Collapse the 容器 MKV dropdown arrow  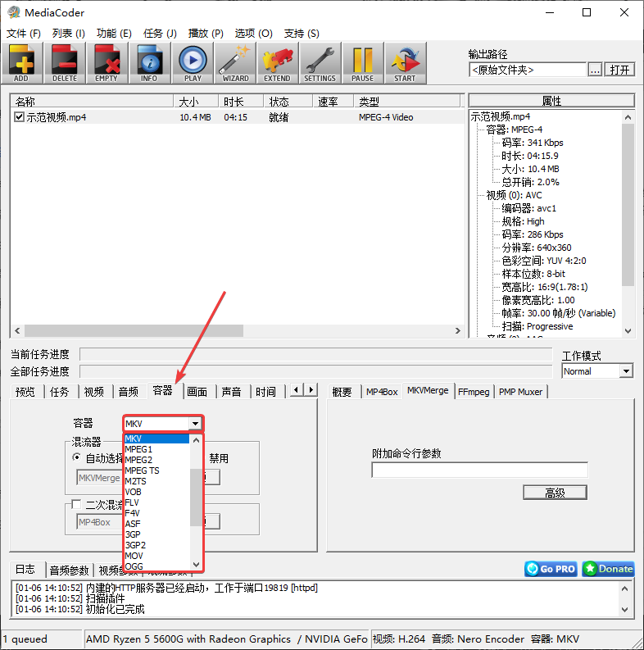click(x=195, y=424)
